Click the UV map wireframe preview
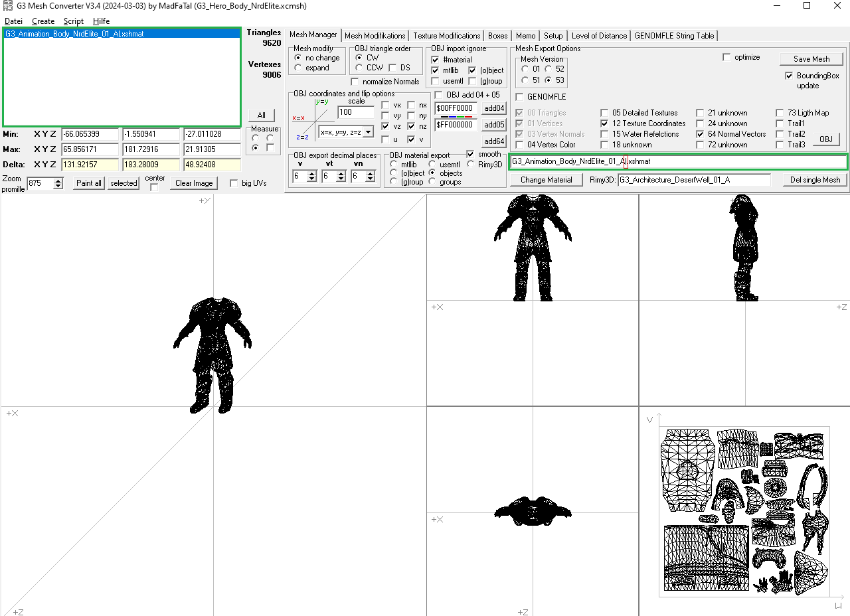This screenshot has height=616, width=850. pyautogui.click(x=744, y=510)
